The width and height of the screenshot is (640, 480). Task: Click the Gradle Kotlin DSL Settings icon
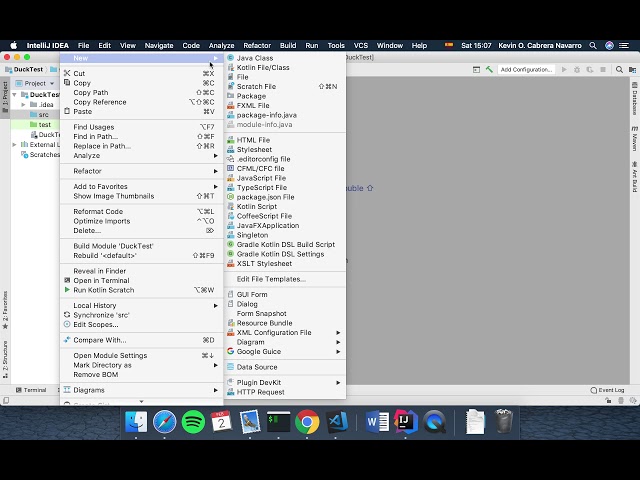point(231,254)
